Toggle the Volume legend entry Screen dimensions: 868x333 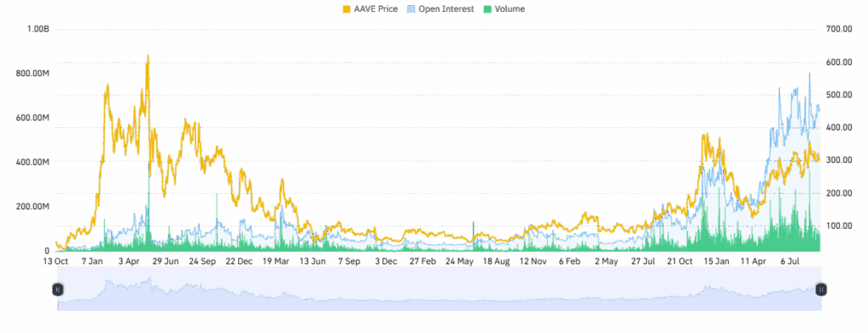[x=504, y=8]
